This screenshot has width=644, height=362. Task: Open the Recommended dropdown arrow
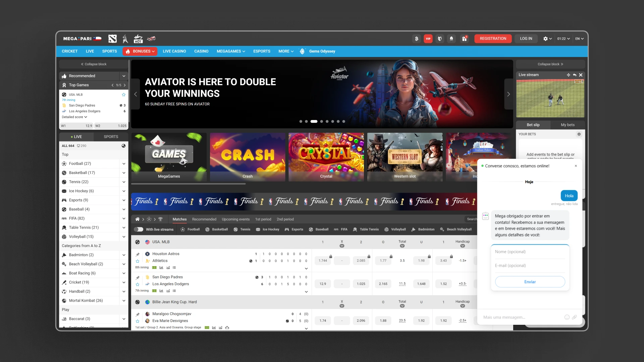coord(124,76)
